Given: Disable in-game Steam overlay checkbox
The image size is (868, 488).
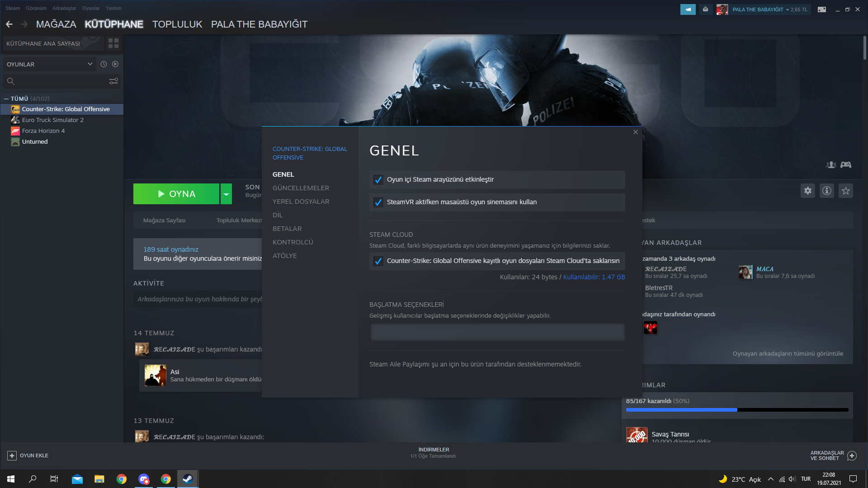Looking at the screenshot, I should (378, 180).
